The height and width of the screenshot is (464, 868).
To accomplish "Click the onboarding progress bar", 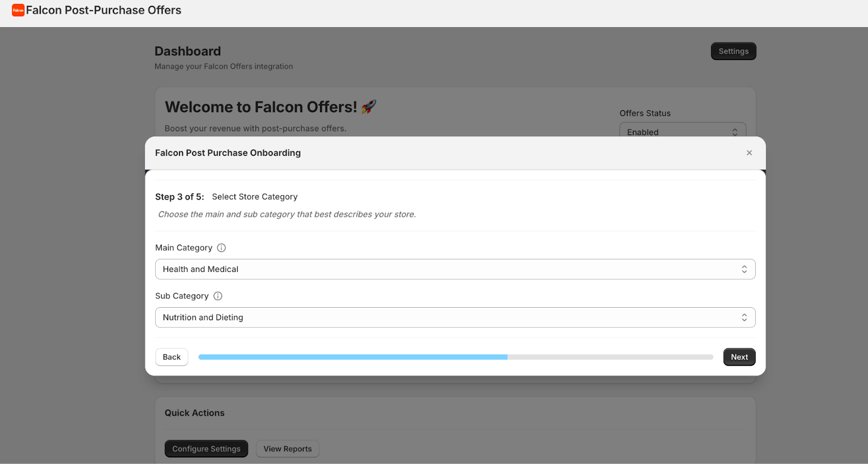I will (x=456, y=357).
